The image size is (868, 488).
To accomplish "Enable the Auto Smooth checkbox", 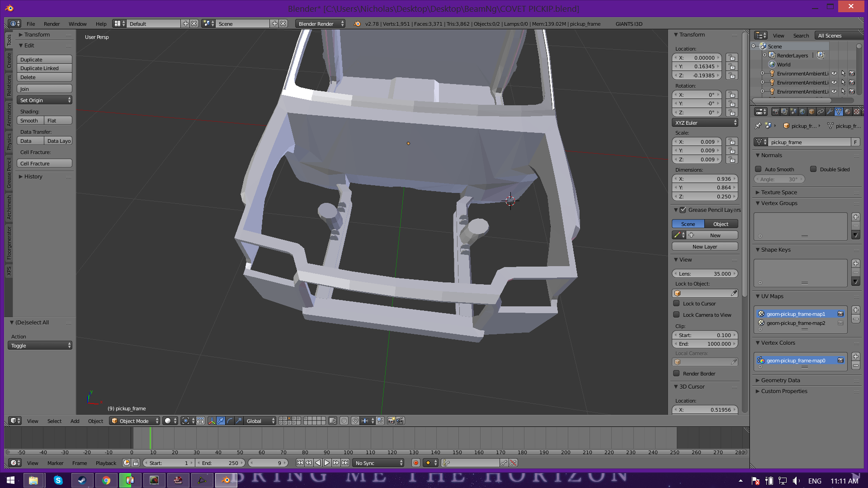I will [759, 169].
